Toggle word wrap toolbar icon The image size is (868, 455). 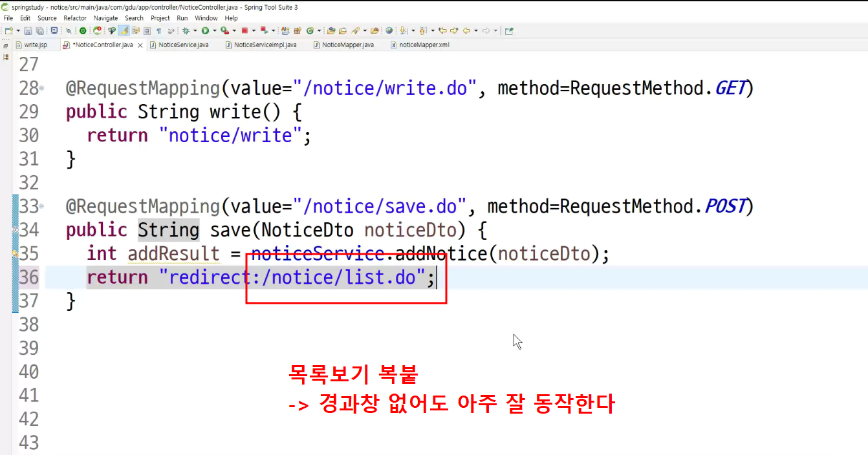(135, 30)
